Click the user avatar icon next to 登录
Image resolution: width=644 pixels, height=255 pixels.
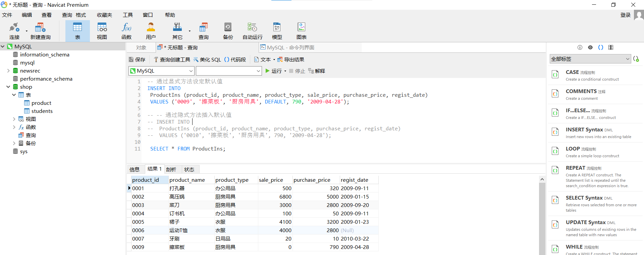click(x=639, y=15)
